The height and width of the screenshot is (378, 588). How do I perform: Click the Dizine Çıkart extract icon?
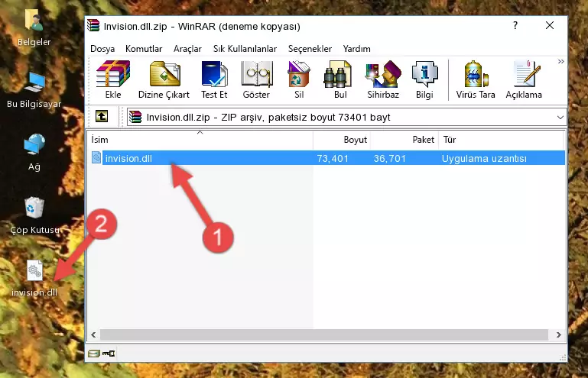[164, 79]
